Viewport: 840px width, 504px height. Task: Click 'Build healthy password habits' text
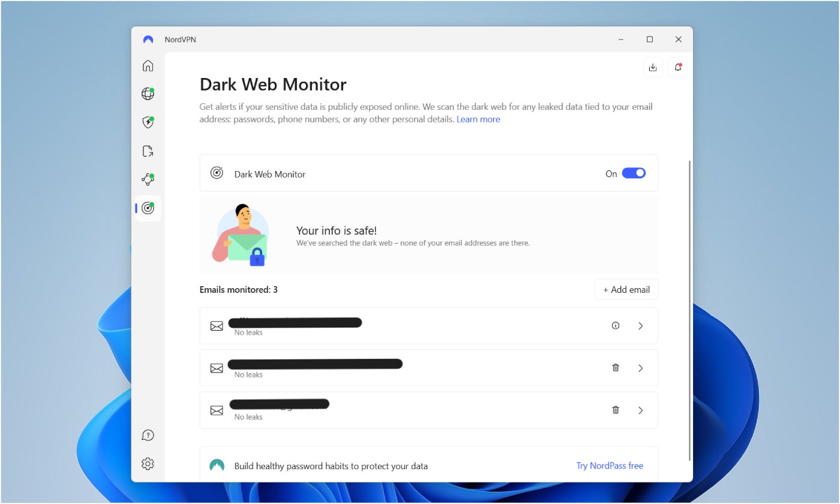tap(331, 466)
